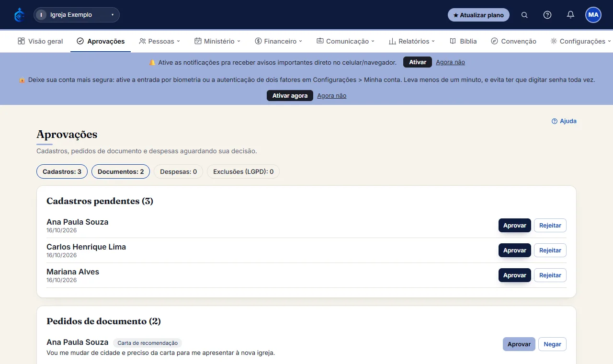Filter by Exclusões (LGPD): 0 chip

click(243, 171)
